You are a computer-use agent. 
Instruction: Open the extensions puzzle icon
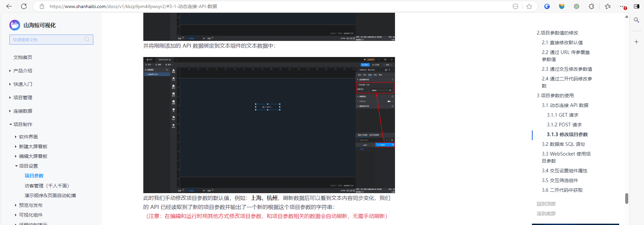[591, 6]
